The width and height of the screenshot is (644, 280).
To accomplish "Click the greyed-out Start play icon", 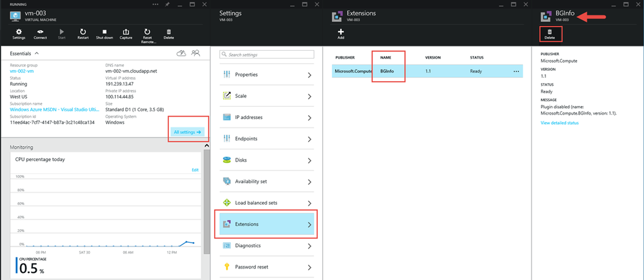I will 62,32.
